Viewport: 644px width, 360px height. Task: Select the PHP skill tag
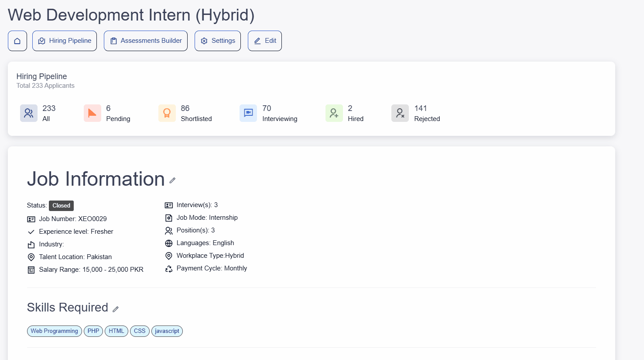pos(93,331)
